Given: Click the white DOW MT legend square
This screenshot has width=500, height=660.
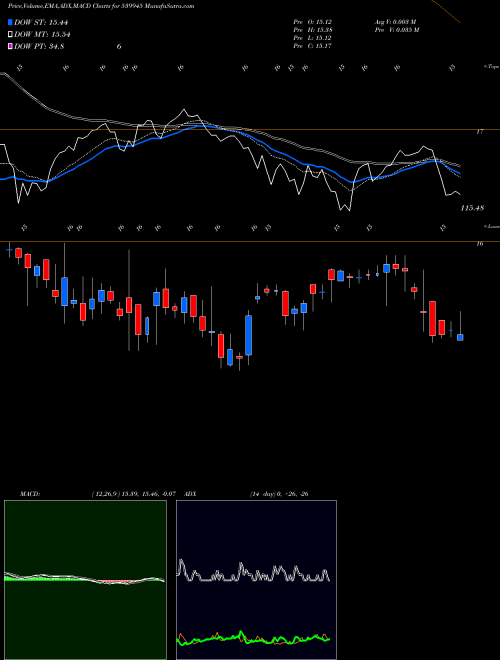Looking at the screenshot, I should (10, 35).
